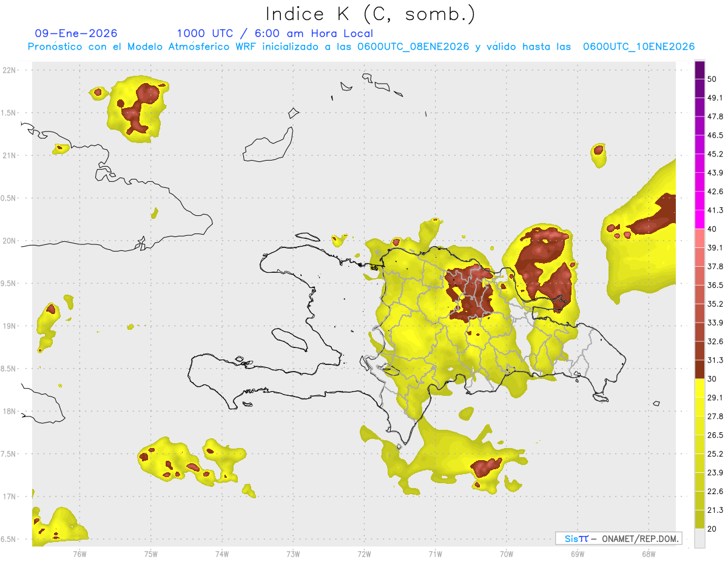Click the "19N" latitude label
The height and width of the screenshot is (562, 728).
click(10, 326)
